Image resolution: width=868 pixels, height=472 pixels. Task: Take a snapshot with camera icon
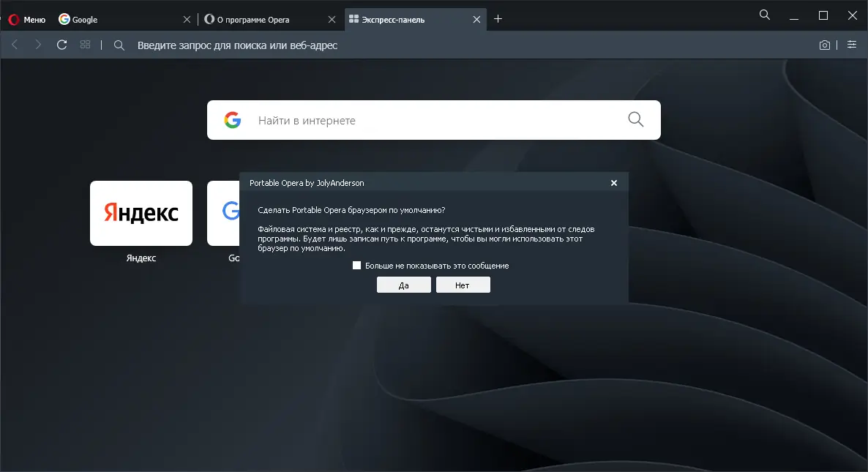point(824,45)
